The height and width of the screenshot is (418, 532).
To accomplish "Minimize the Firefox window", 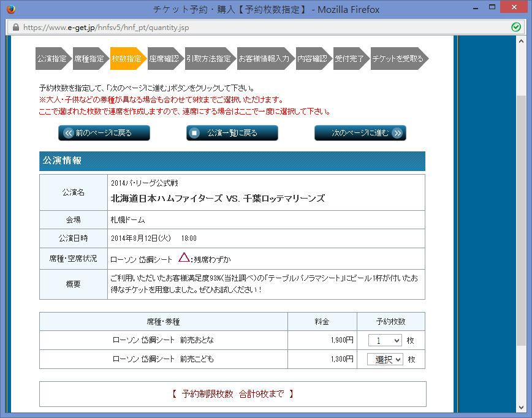I will pyautogui.click(x=476, y=7).
